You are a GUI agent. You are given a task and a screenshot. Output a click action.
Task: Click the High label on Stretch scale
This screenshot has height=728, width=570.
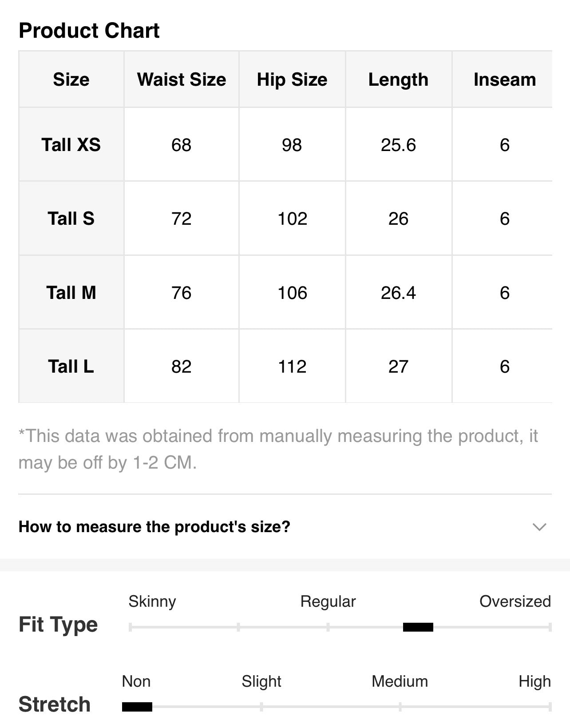click(x=534, y=681)
